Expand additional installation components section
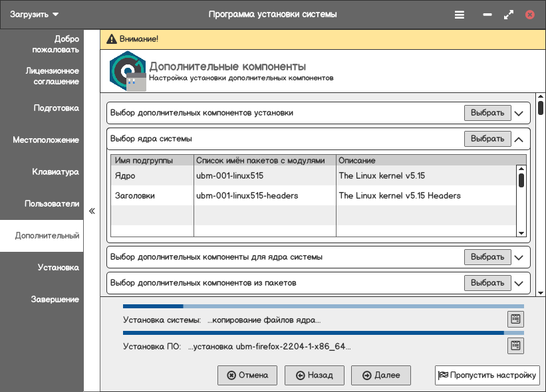 click(519, 114)
